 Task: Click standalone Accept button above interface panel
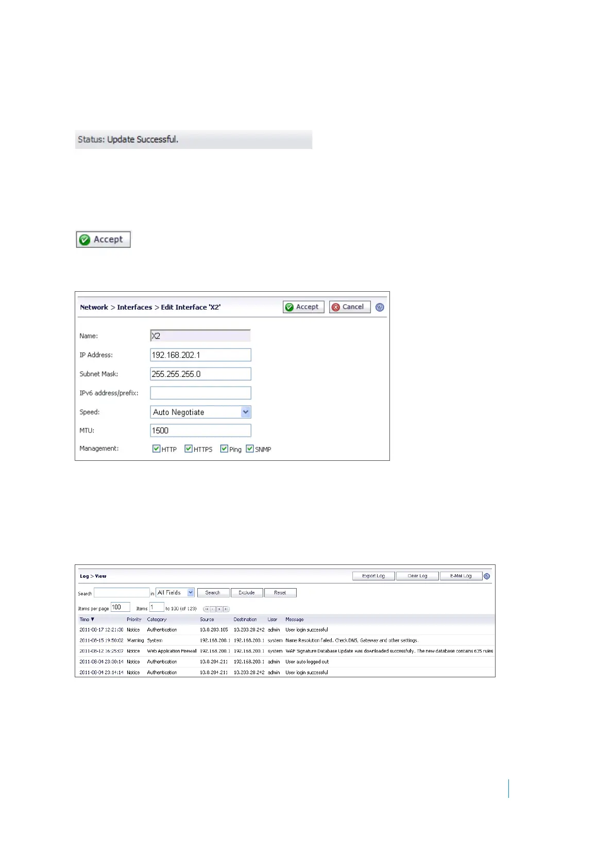pyautogui.click(x=104, y=239)
